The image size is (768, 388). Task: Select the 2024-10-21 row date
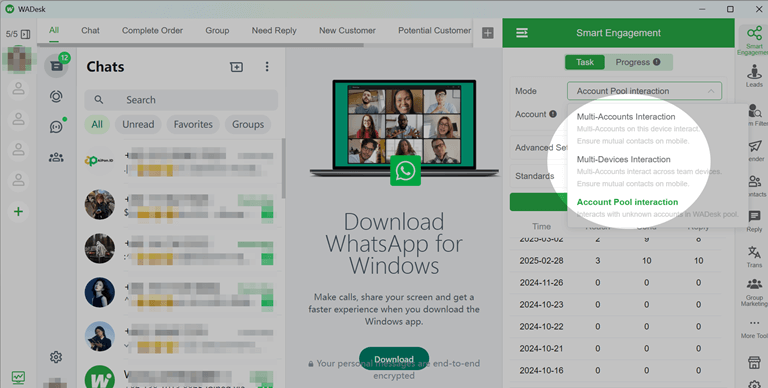coord(541,349)
